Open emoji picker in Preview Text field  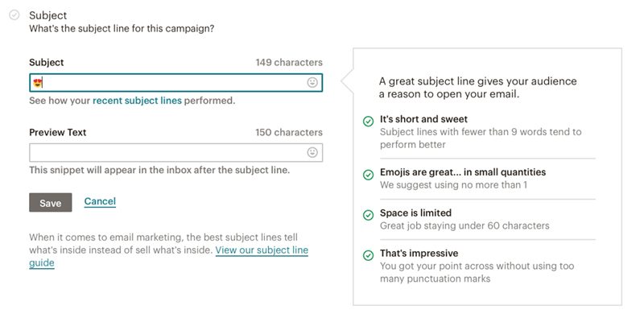[312, 152]
